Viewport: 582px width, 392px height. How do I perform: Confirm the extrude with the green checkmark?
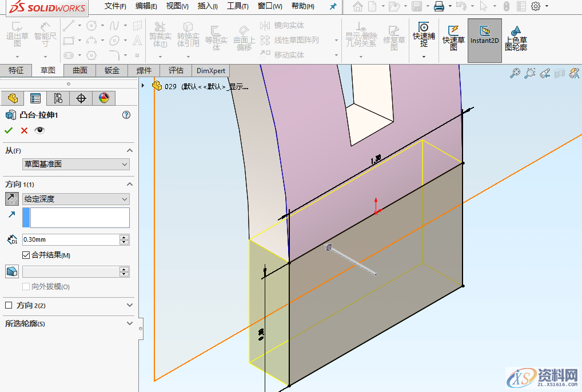click(x=9, y=130)
